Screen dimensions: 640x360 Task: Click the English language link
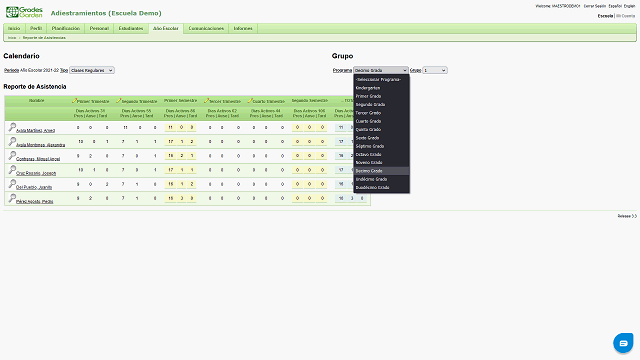629,6
